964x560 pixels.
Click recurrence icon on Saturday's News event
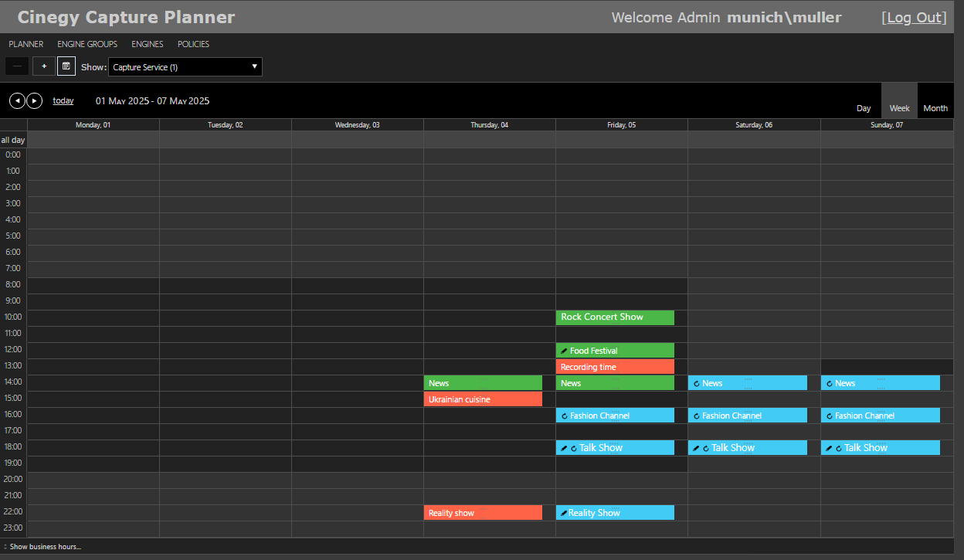click(698, 382)
